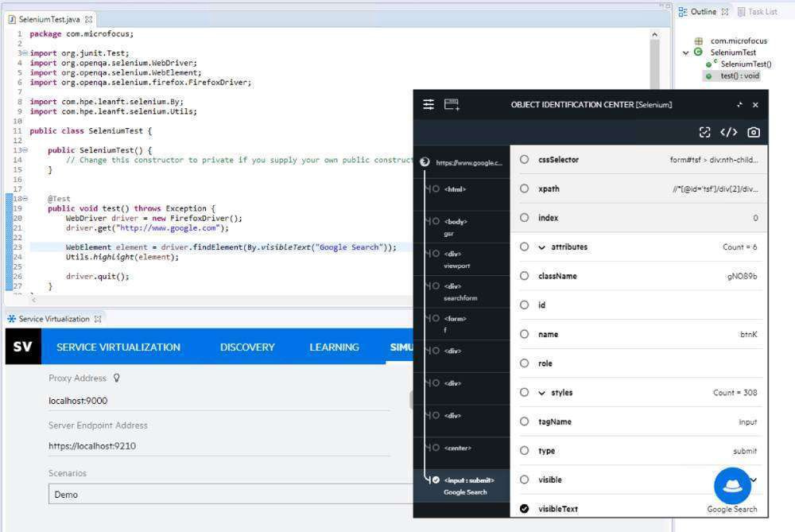This screenshot has width=795, height=532.
Task: Select the <div> searchform node
Action: (x=461, y=292)
